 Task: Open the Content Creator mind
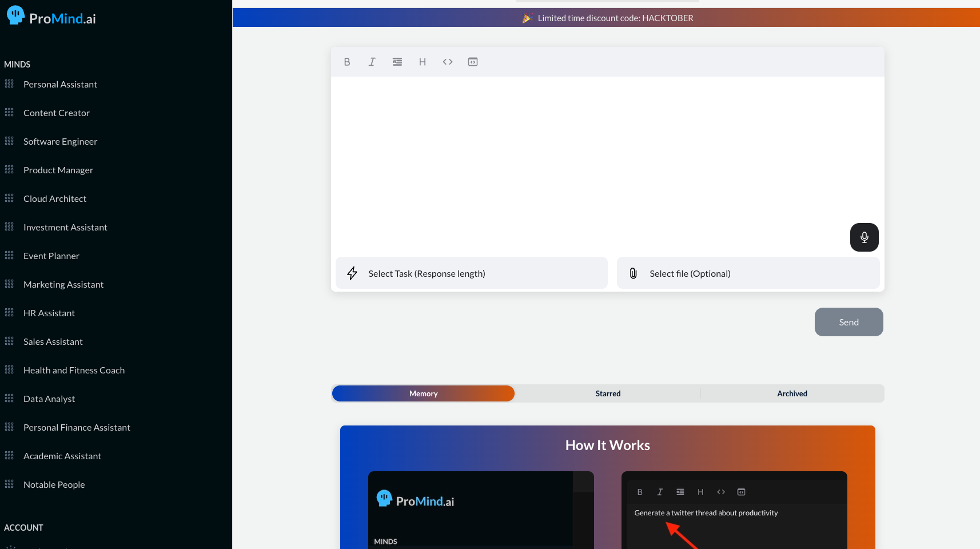click(57, 113)
